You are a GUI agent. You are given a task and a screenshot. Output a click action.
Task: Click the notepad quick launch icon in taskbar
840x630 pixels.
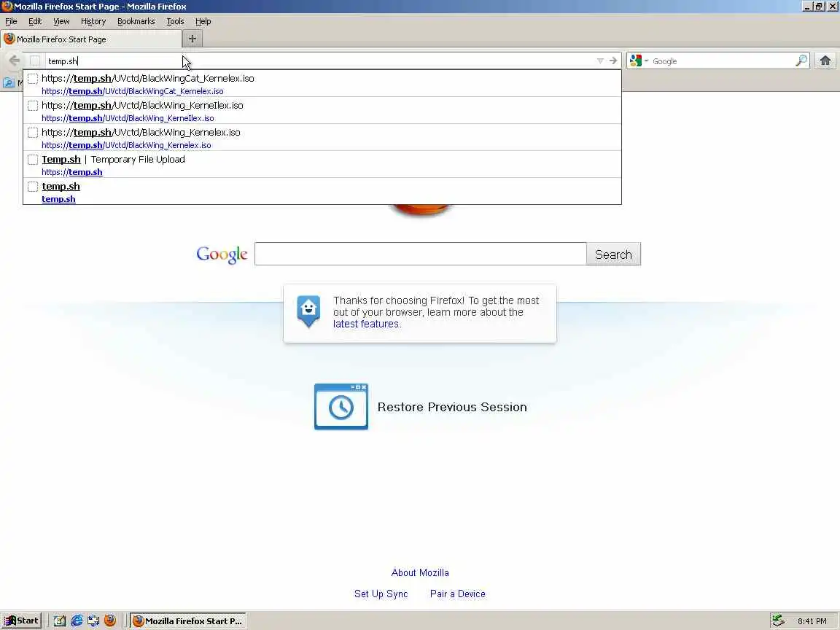60,621
